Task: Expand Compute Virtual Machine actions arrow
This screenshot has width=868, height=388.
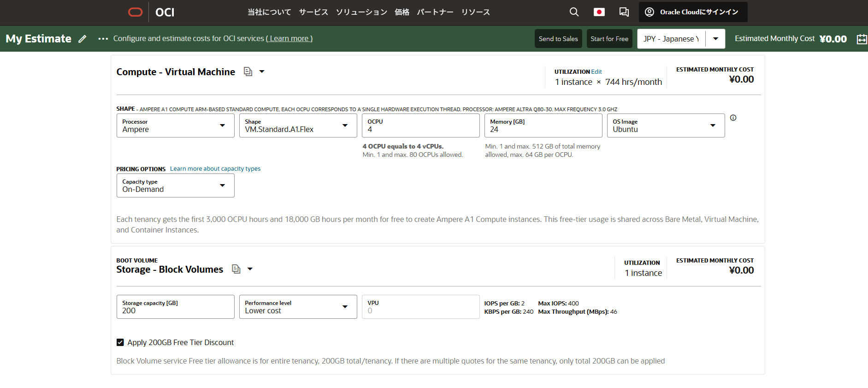Action: (x=262, y=72)
